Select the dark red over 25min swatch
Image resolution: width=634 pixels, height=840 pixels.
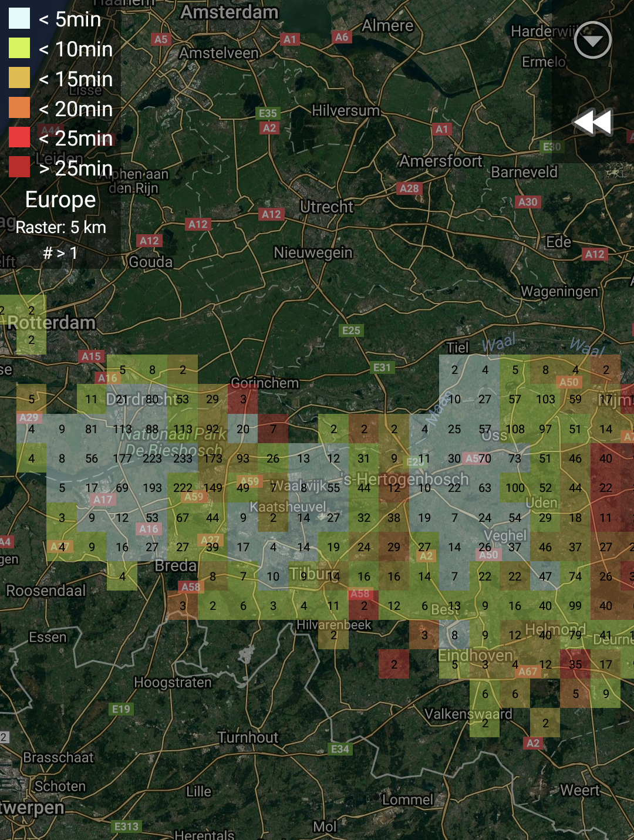[x=19, y=167]
